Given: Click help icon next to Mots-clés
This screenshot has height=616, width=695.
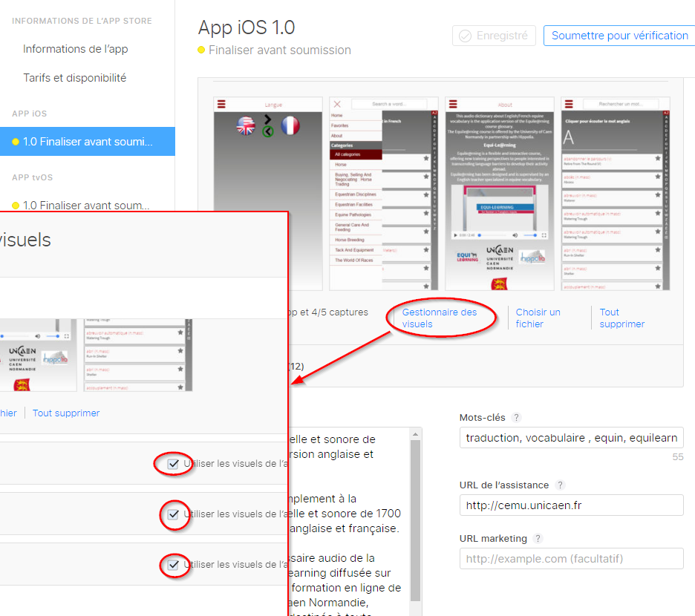Looking at the screenshot, I should (517, 418).
